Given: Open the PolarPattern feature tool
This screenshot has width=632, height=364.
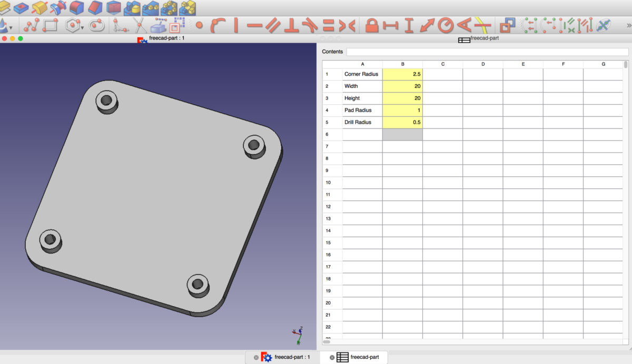Looking at the screenshot, I should 169,9.
